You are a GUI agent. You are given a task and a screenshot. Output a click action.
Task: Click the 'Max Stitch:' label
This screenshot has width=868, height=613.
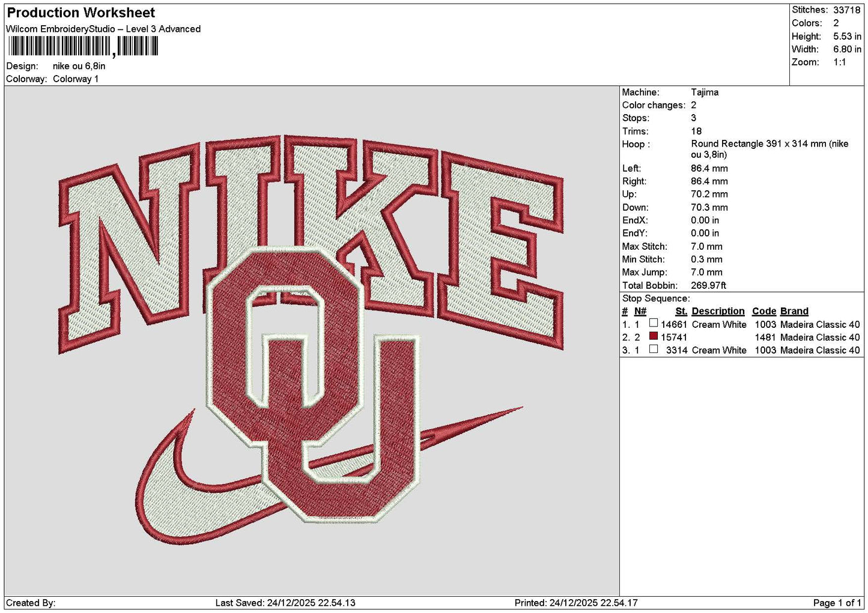[x=645, y=246]
